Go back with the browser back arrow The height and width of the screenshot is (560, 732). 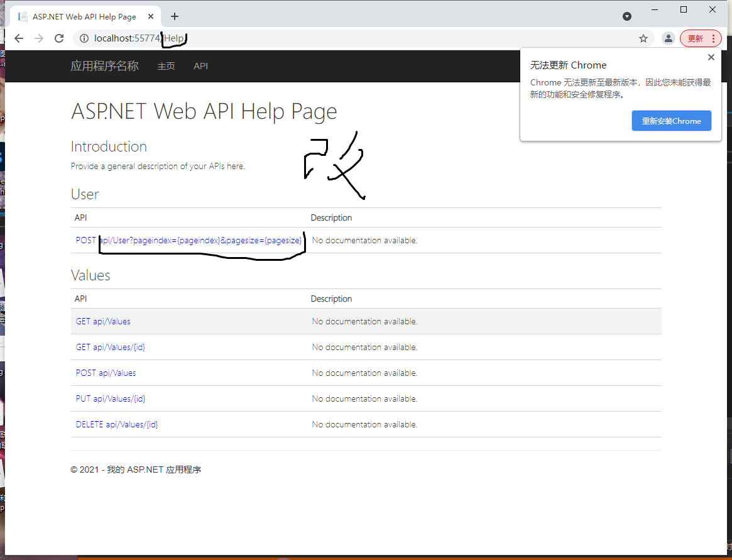coord(19,38)
